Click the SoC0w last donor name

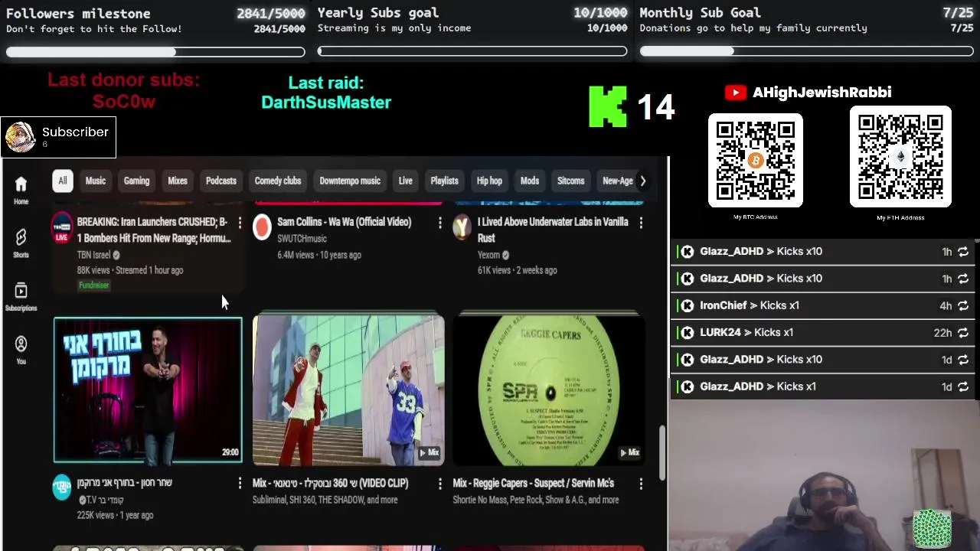coord(124,102)
